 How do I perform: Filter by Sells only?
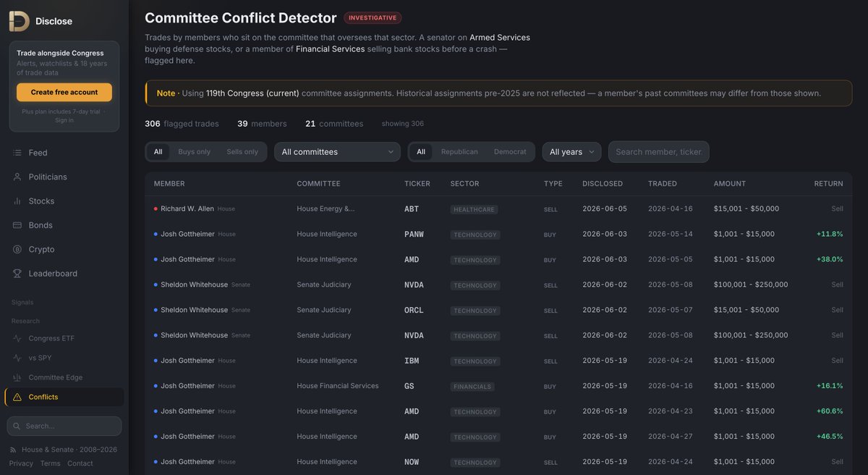click(x=242, y=152)
